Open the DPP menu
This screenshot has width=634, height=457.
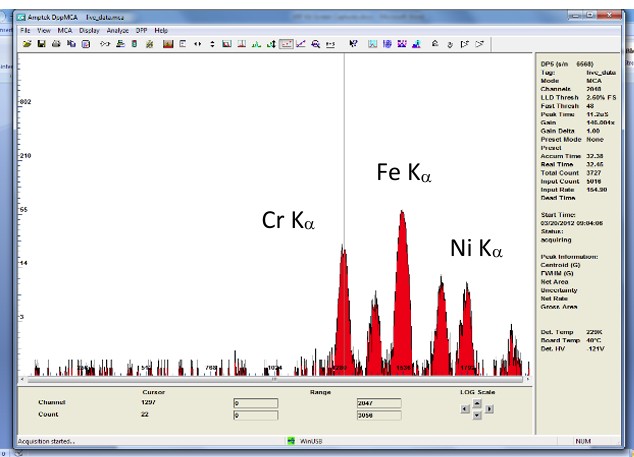point(142,31)
